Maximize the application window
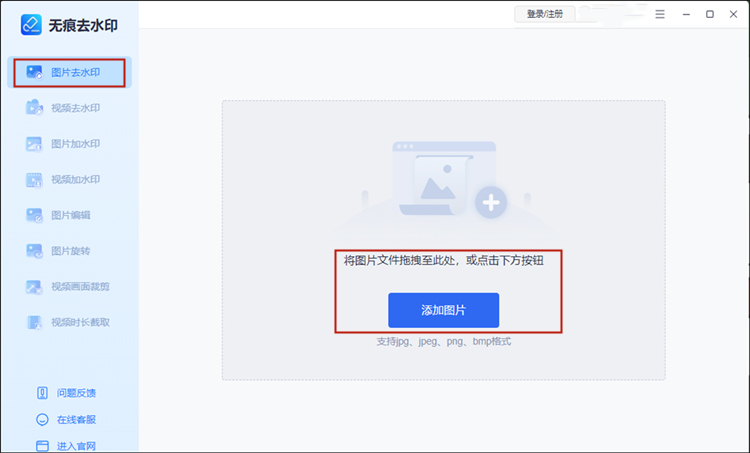 [710, 14]
